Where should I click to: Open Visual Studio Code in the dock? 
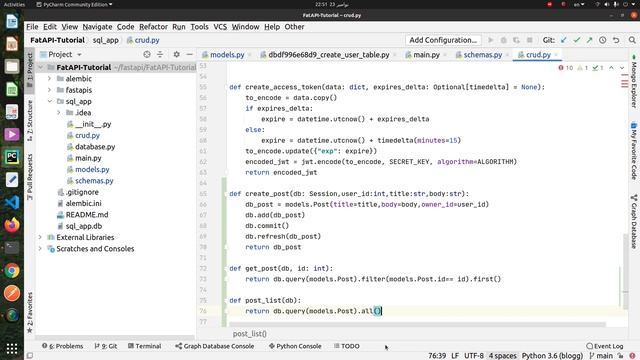coord(12,202)
